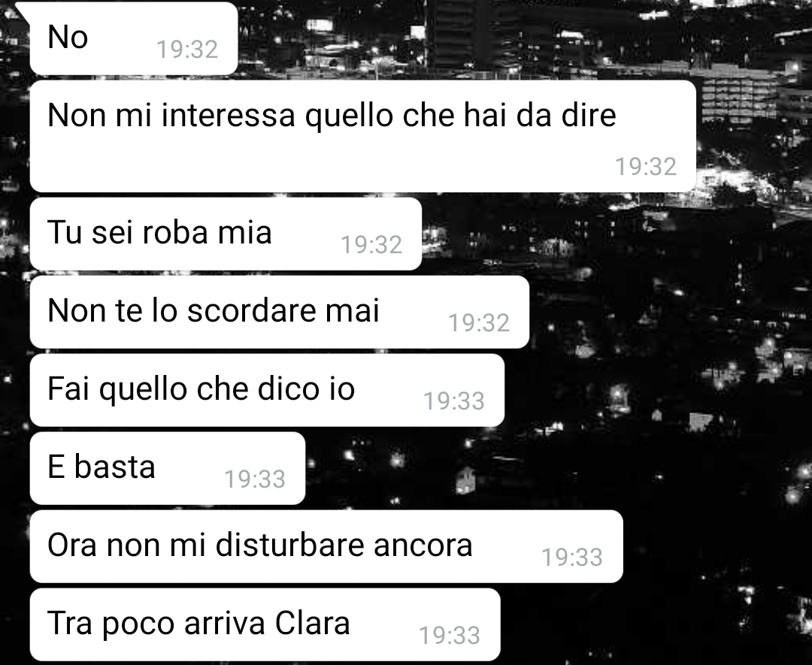Click the 19:33 timestamp on the "E basta" message
Viewport: 812px width, 665px height.
click(x=255, y=479)
